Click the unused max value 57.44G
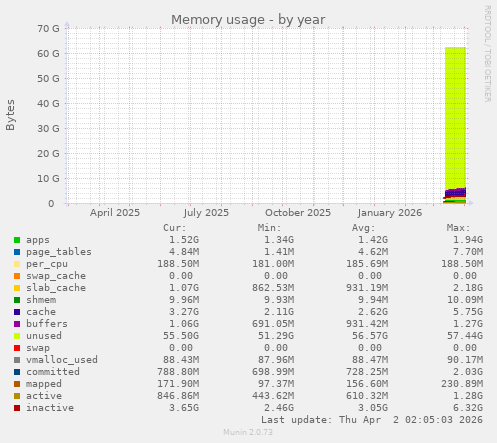This screenshot has height=443, width=497. (x=465, y=336)
